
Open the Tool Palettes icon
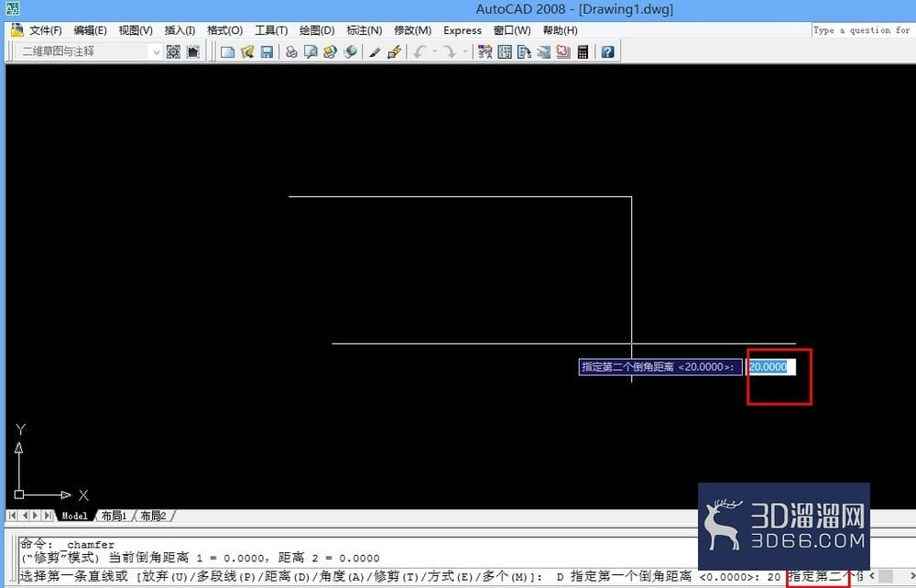tap(524, 52)
